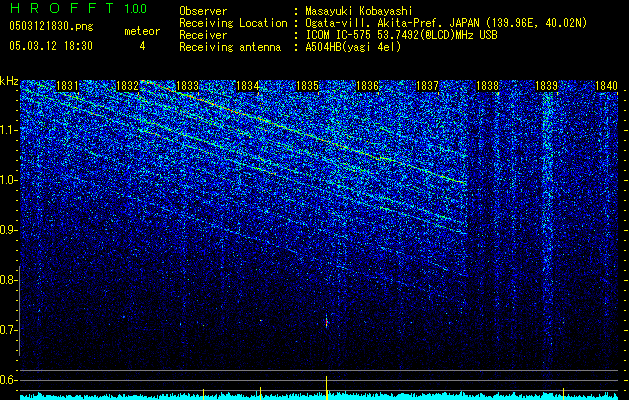Click the Receiving antenna label
629x400 pixels.
click(230, 47)
